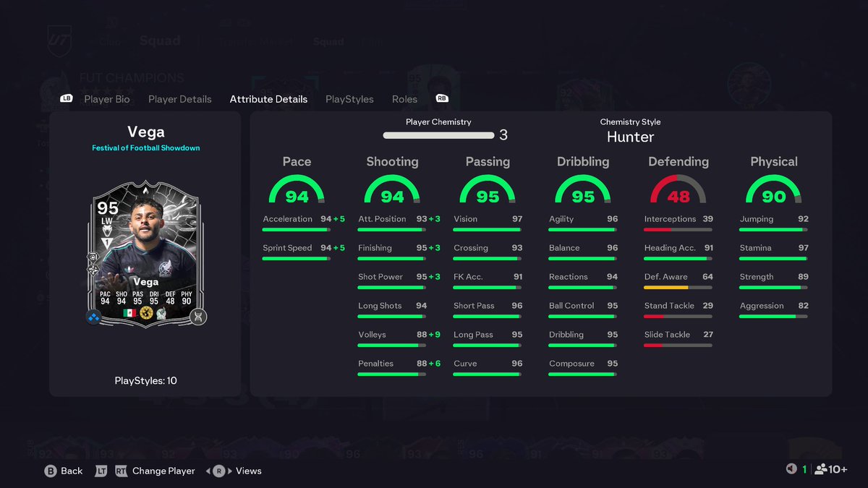Click the Heading Acc. attribute row
This screenshot has width=868, height=488.
click(678, 251)
